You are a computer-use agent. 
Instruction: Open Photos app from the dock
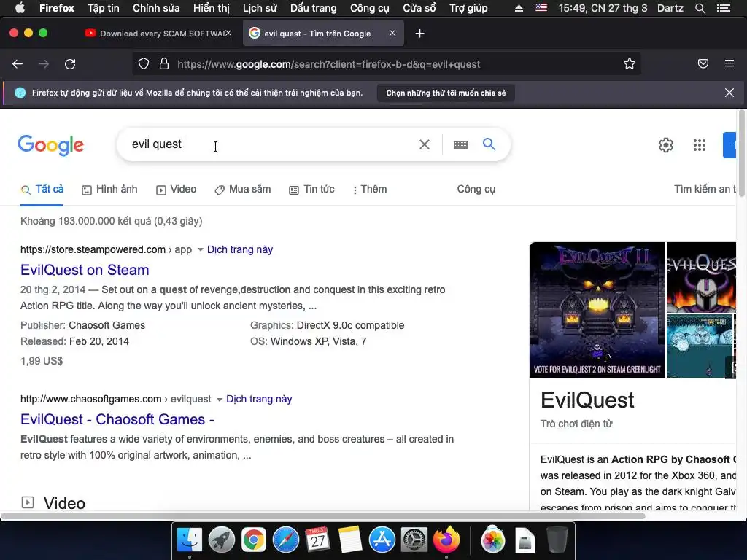point(493,540)
